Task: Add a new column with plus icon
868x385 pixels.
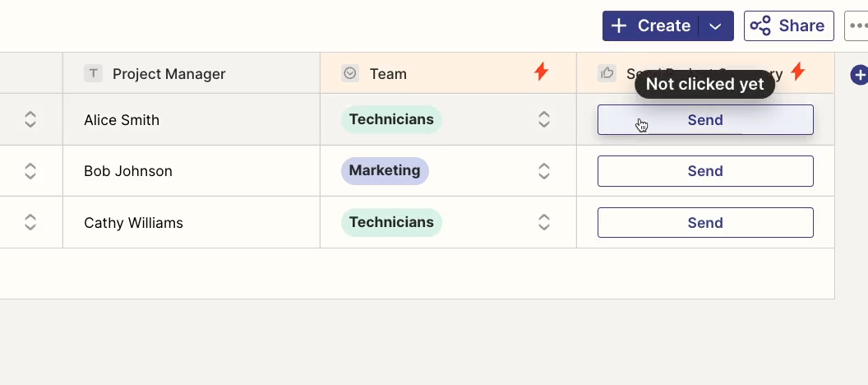Action: coord(859,75)
